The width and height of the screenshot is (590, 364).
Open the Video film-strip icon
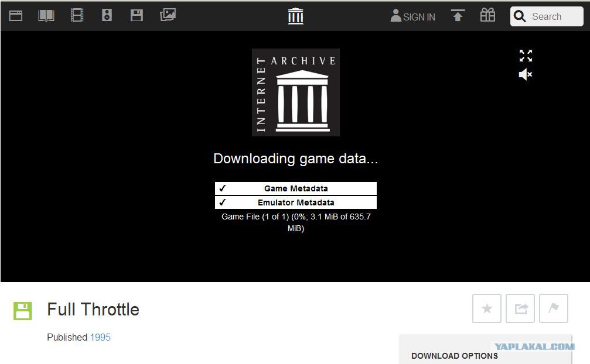(77, 15)
